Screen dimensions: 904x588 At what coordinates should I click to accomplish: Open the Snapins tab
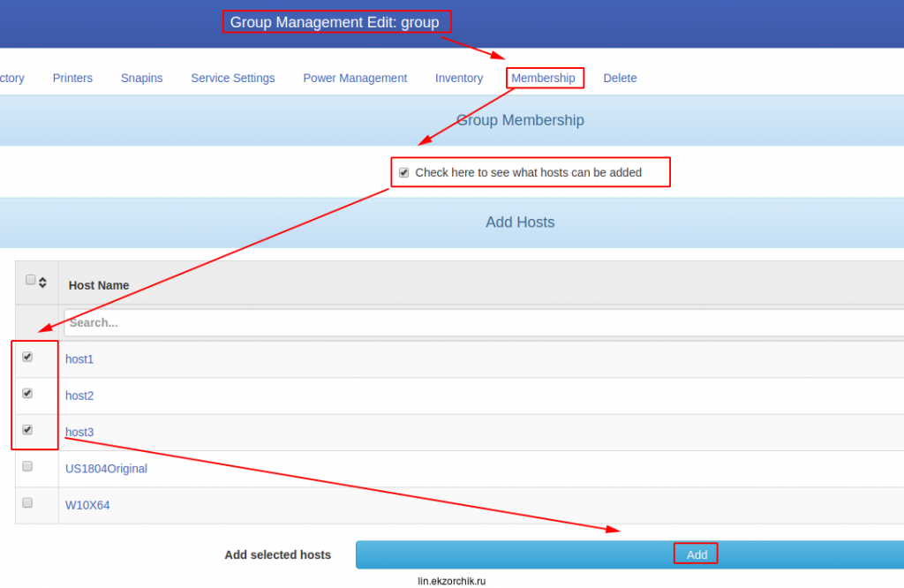pos(141,78)
